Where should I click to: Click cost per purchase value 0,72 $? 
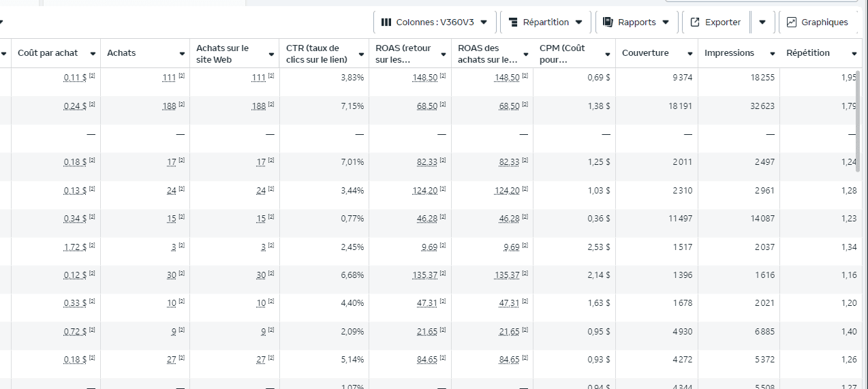(x=75, y=331)
